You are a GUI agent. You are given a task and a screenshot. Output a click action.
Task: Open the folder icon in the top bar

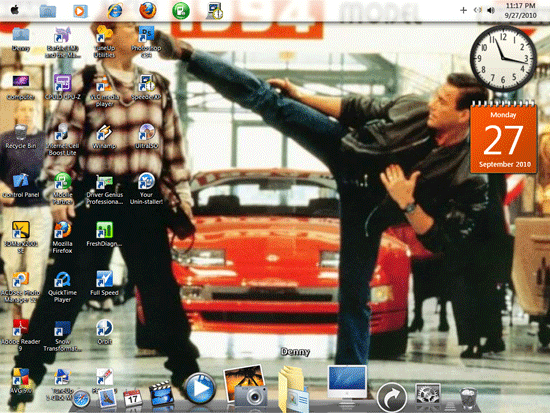pyautogui.click(x=48, y=11)
